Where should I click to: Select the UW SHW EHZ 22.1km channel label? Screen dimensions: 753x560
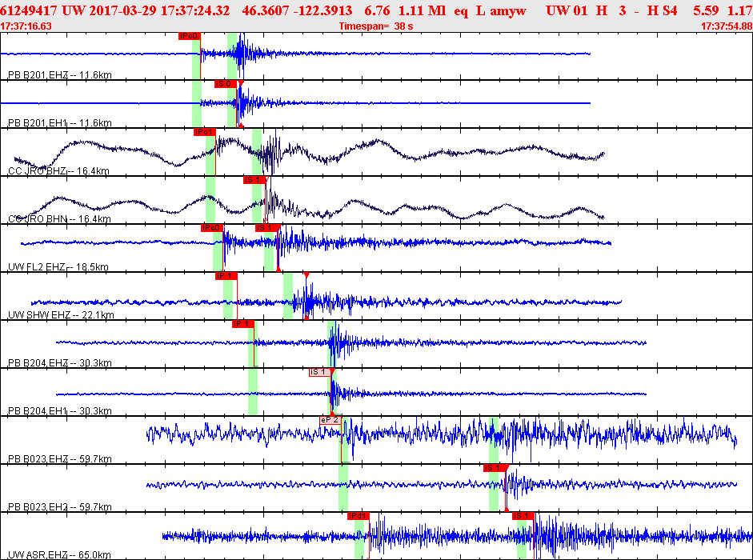point(61,315)
